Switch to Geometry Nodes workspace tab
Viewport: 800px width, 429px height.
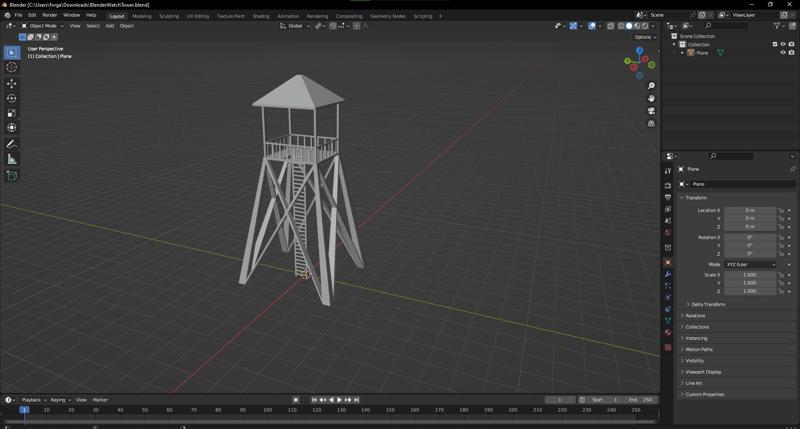[388, 16]
